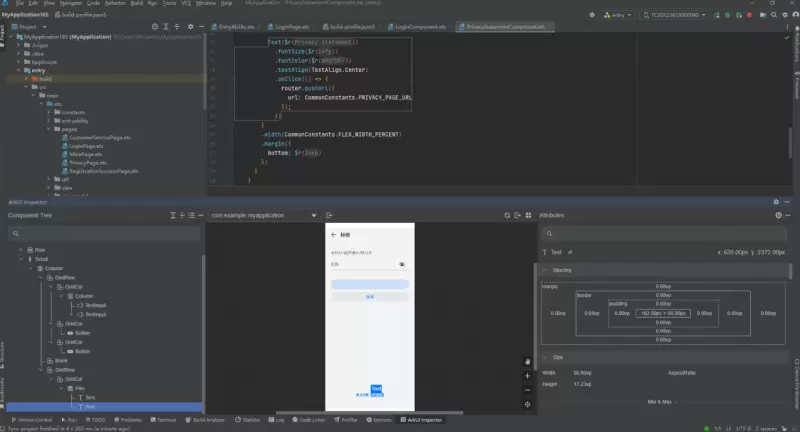
Task: Click the fit-to-screen icon in preview
Action: [x=527, y=404]
